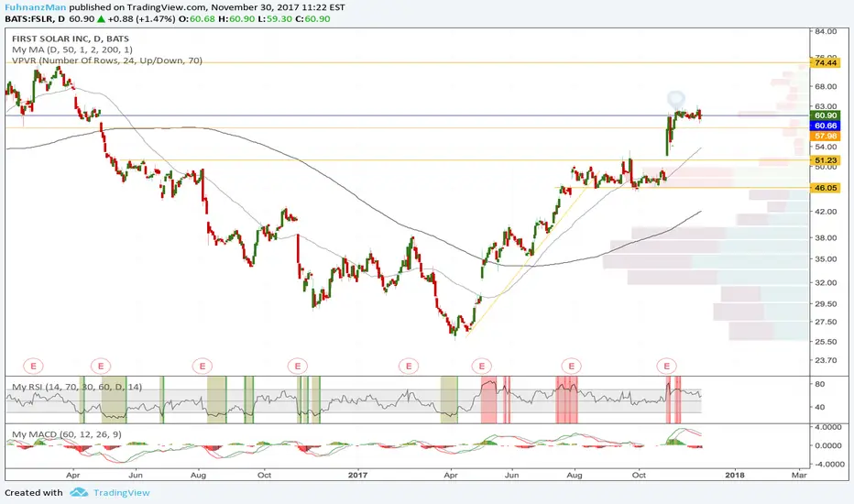Click the light blue idea bubble above the price candles
The width and height of the screenshot is (854, 504).
(676, 100)
